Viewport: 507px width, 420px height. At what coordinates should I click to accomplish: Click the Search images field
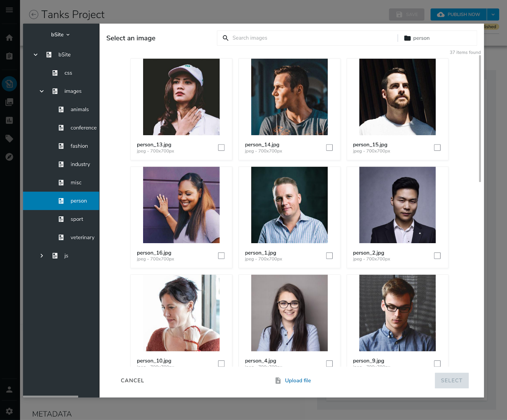click(x=311, y=38)
